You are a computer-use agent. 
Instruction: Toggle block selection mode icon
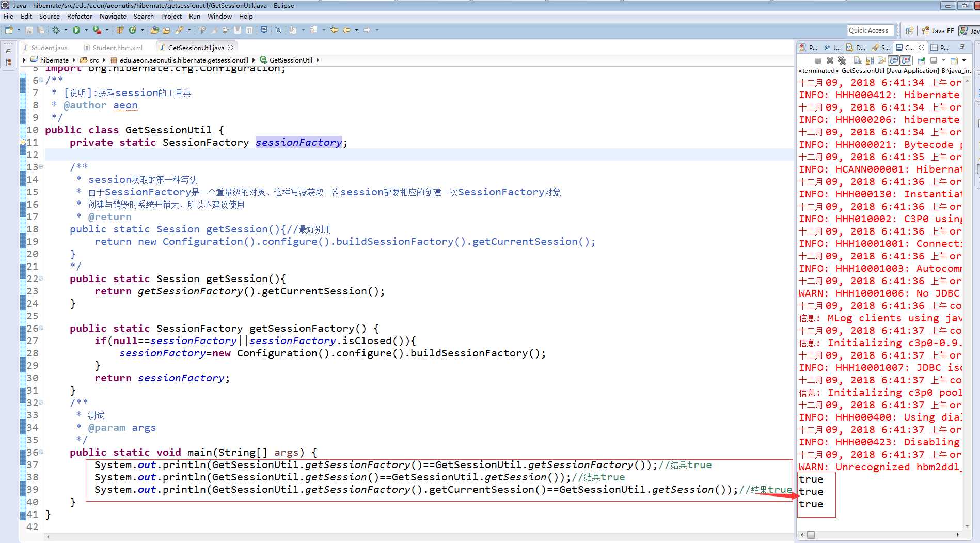(238, 30)
